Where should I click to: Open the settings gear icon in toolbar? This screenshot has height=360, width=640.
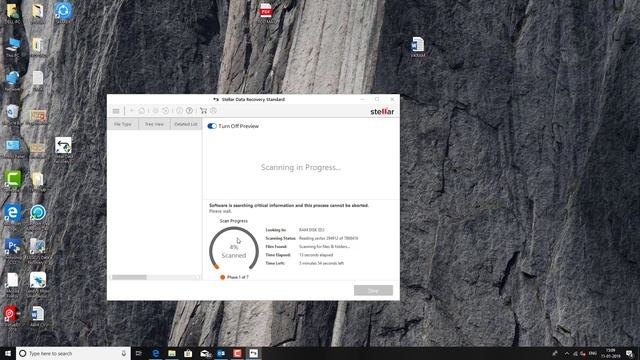coord(156,111)
